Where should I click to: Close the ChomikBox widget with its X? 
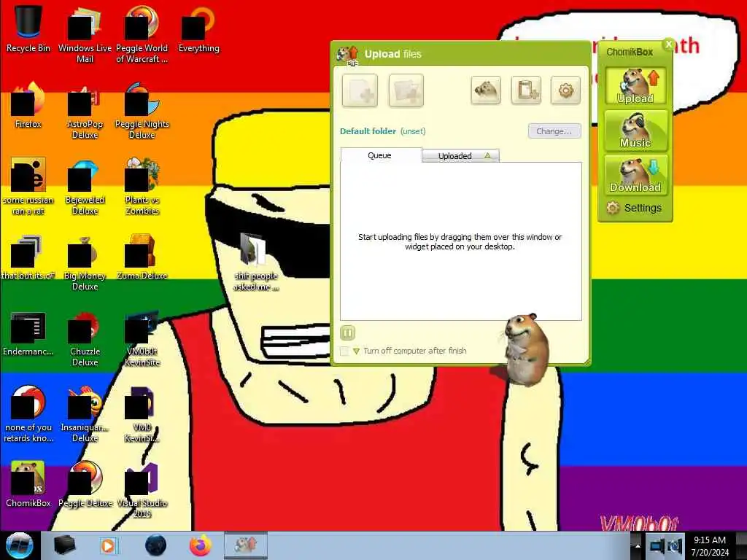[x=668, y=44]
